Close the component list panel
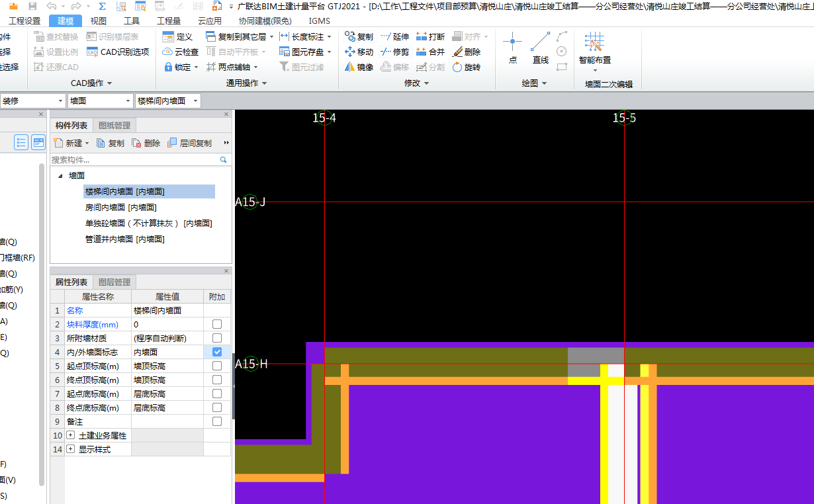 pyautogui.click(x=226, y=114)
